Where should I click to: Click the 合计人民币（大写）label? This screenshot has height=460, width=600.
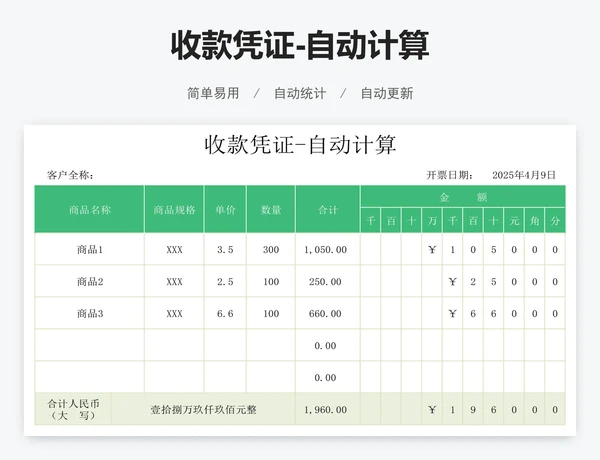73,409
